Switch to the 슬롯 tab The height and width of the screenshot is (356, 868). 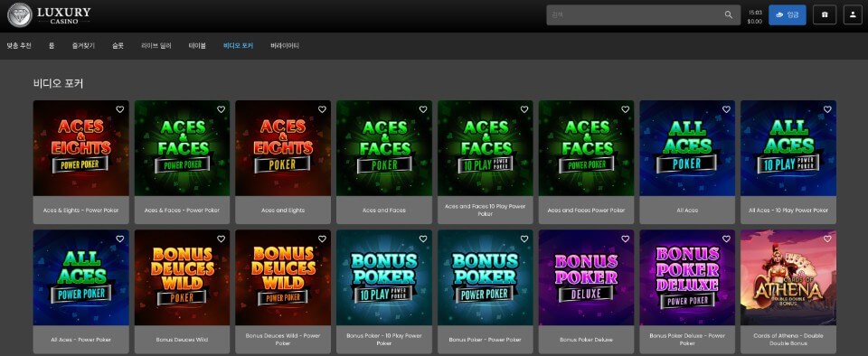coord(118,46)
